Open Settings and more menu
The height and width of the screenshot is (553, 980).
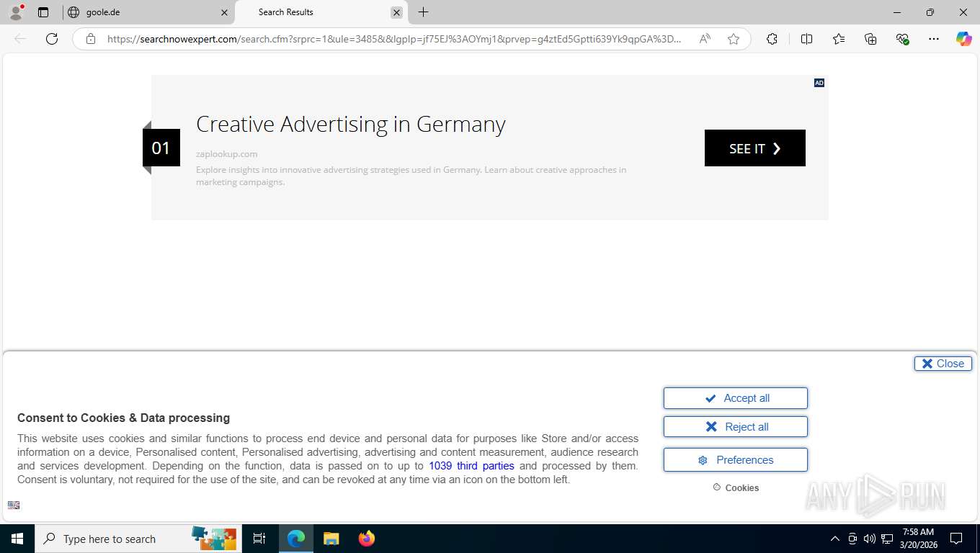pyautogui.click(x=934, y=39)
